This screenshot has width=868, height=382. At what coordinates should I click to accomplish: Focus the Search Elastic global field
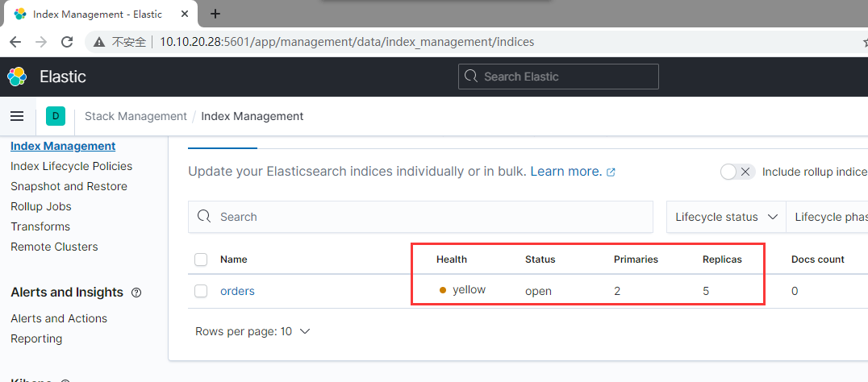tap(558, 77)
